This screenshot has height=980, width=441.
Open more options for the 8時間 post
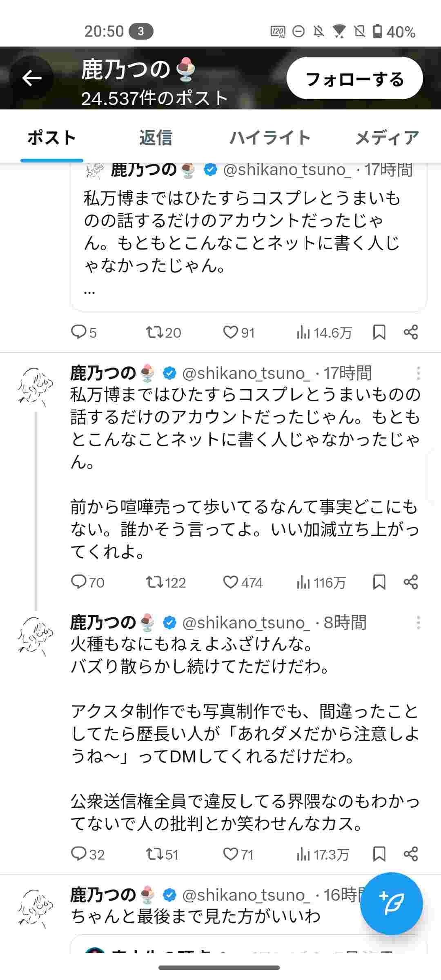click(x=418, y=623)
